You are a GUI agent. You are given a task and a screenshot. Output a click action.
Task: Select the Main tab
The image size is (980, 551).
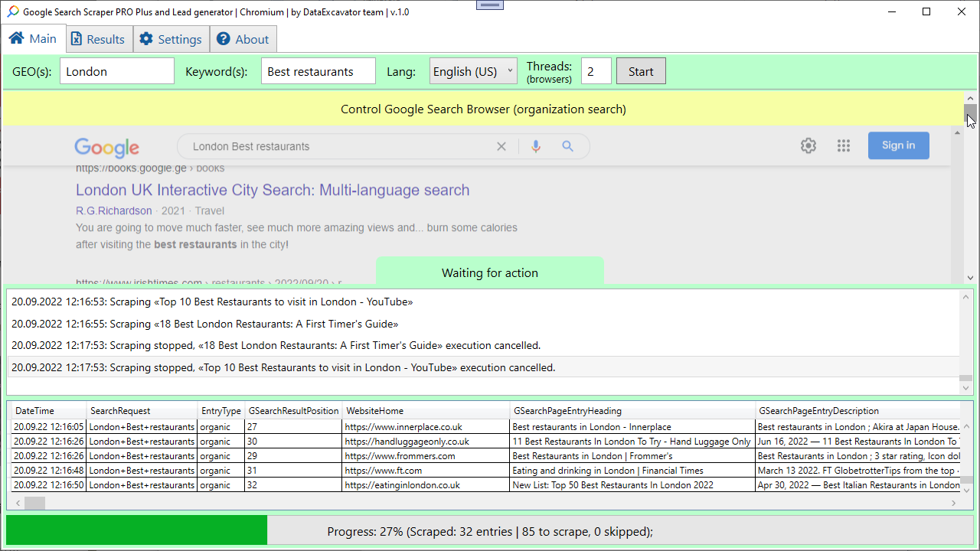click(x=33, y=39)
